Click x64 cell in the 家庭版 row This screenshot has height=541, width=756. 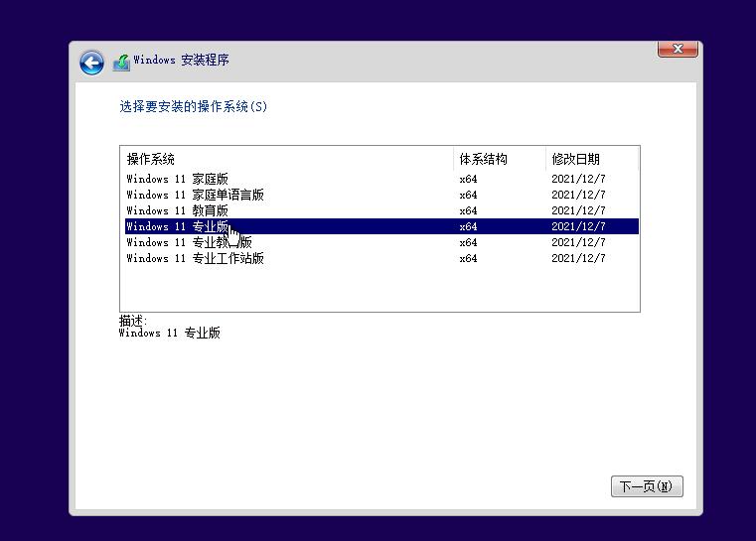[x=468, y=179]
